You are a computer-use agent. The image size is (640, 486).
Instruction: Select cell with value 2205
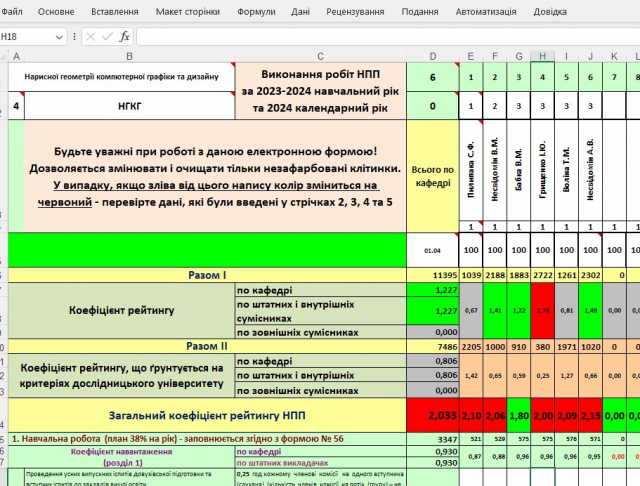click(x=471, y=346)
